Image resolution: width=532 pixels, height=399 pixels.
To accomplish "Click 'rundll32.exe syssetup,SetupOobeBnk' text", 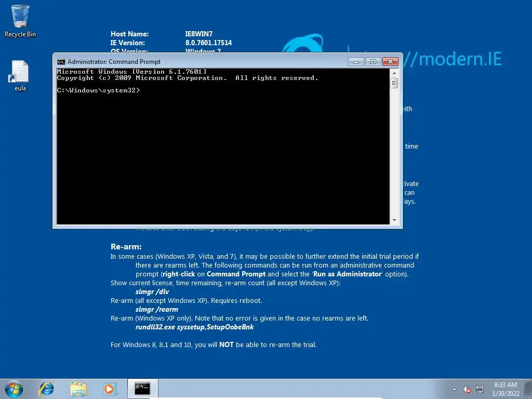I will [194, 327].
